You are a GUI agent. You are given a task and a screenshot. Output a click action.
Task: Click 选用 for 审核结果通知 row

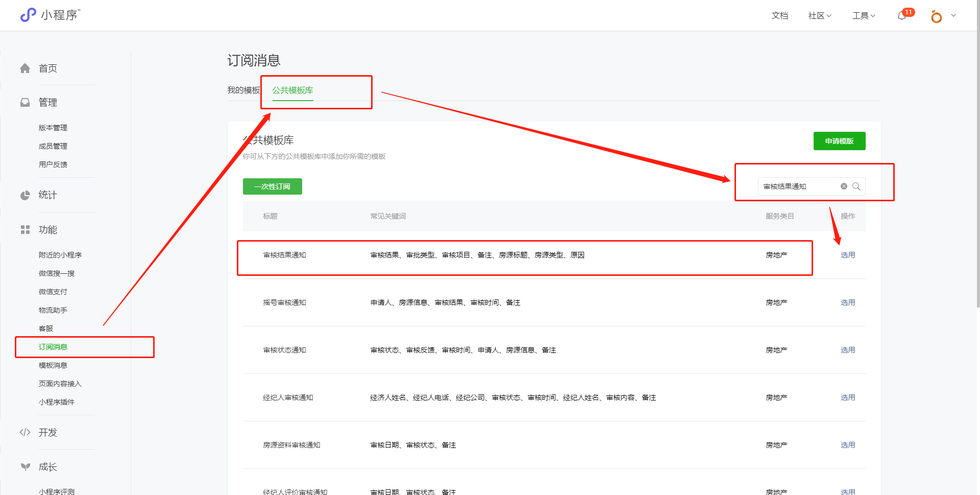[x=848, y=255]
